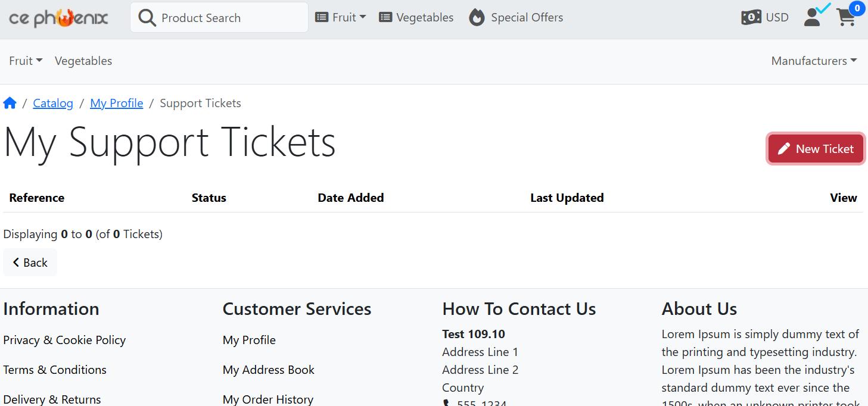The height and width of the screenshot is (406, 868).
Task: Go to home via breadcrumb house icon
Action: pos(10,103)
